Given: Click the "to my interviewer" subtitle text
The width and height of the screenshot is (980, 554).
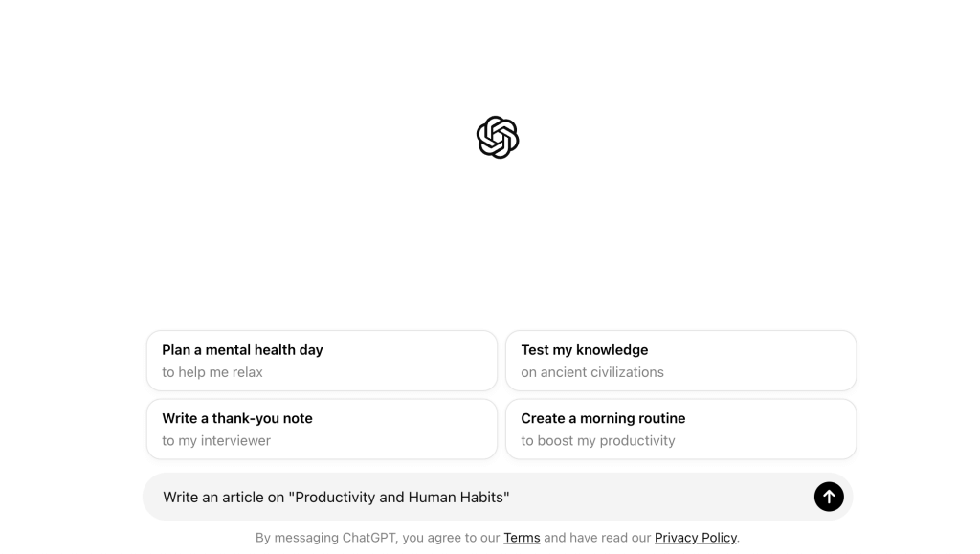Looking at the screenshot, I should click(216, 441).
